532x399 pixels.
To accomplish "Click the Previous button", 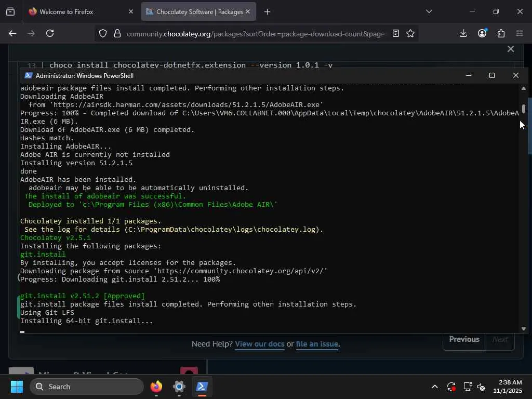I will pos(464,340).
